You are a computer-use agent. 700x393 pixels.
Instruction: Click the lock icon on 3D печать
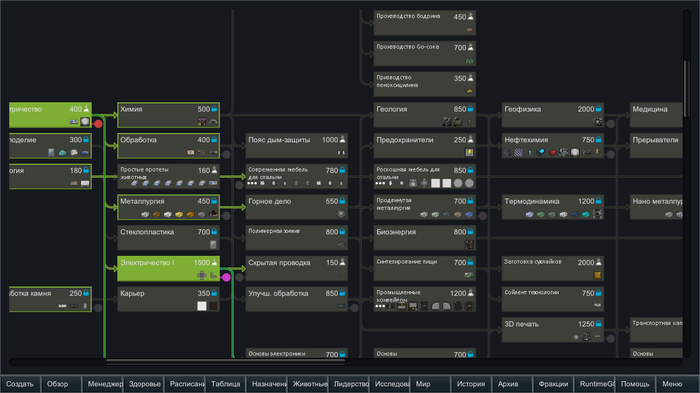tap(598, 324)
